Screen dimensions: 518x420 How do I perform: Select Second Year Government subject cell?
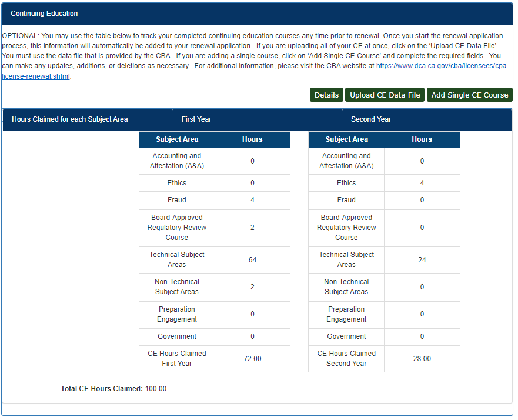pyautogui.click(x=346, y=336)
